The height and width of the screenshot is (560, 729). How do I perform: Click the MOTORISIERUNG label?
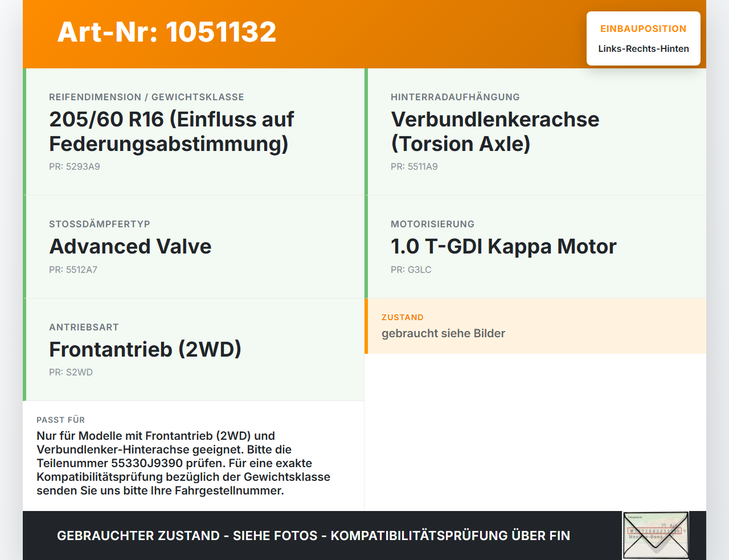[432, 224]
